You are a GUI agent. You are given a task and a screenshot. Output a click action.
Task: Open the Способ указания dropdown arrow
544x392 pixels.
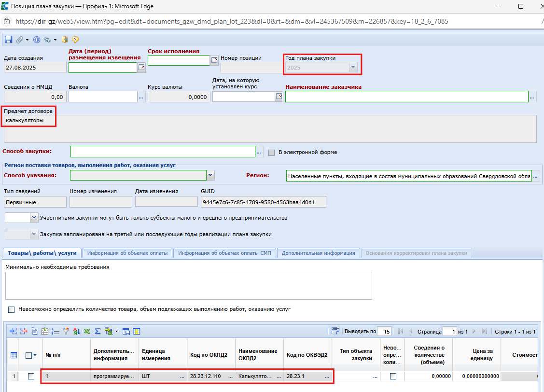pyautogui.click(x=210, y=175)
